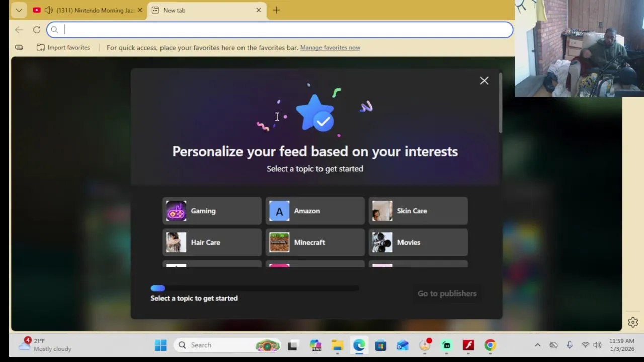Select the Skin Care topic
This screenshot has width=644, height=362.
click(x=418, y=211)
